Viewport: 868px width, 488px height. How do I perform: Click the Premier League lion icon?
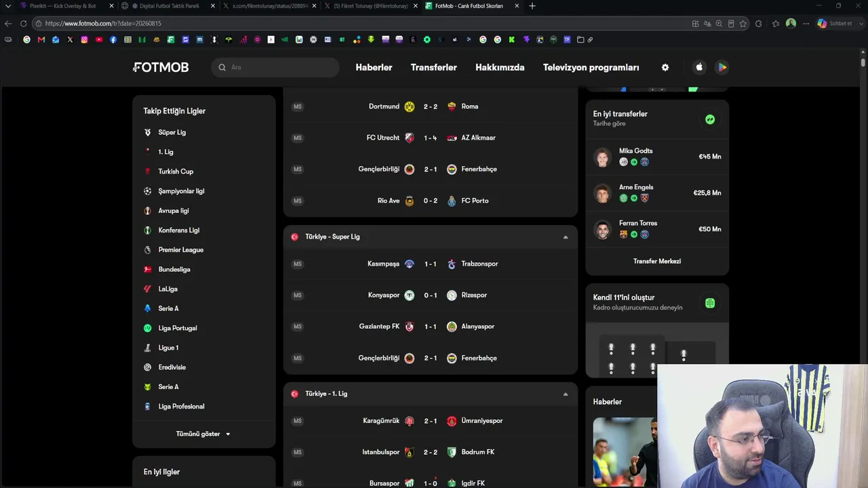[147, 250]
